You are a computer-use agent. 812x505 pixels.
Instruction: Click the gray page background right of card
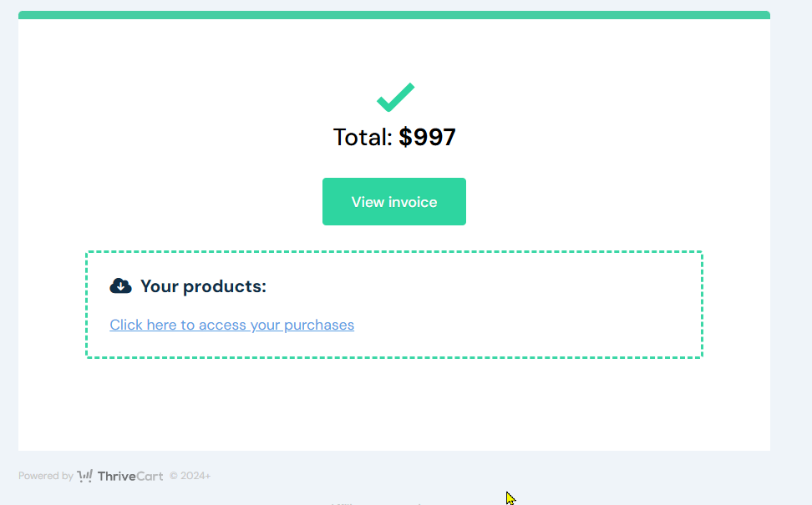791,233
